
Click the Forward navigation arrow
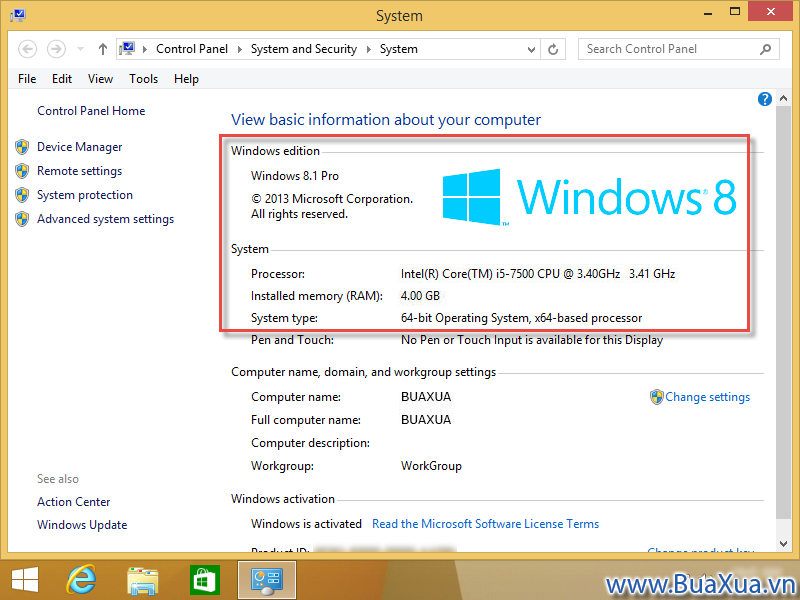(x=56, y=49)
